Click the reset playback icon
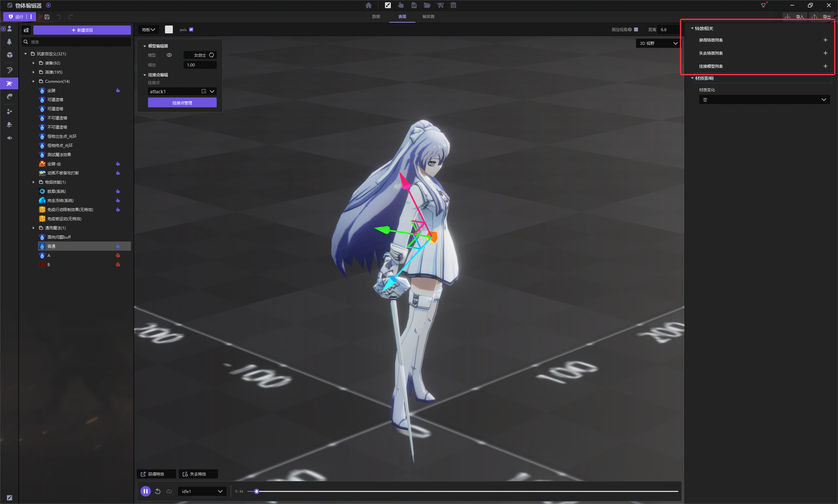 (157, 492)
